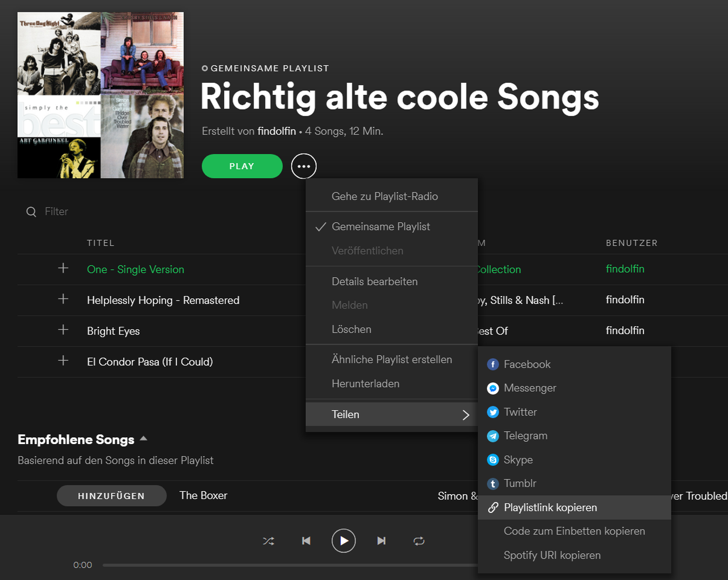Add 'Bright Eyes' using plus icon

[63, 330]
